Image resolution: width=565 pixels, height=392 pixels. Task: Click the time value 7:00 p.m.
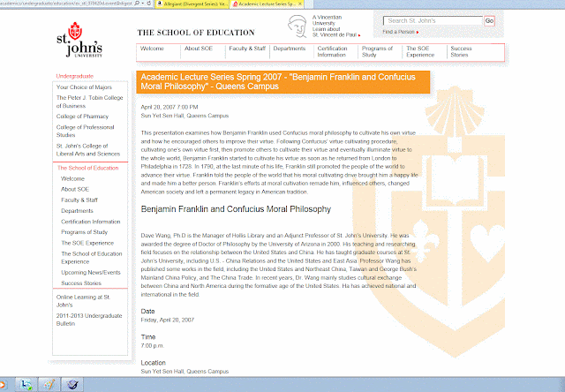point(152,346)
